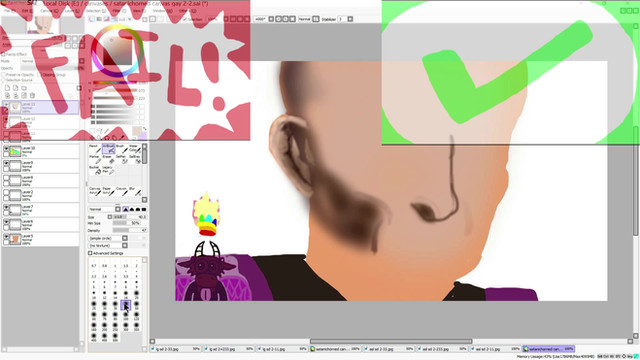Open the brush blend mode Normal dropdown
640x360 pixels.
pos(104,209)
